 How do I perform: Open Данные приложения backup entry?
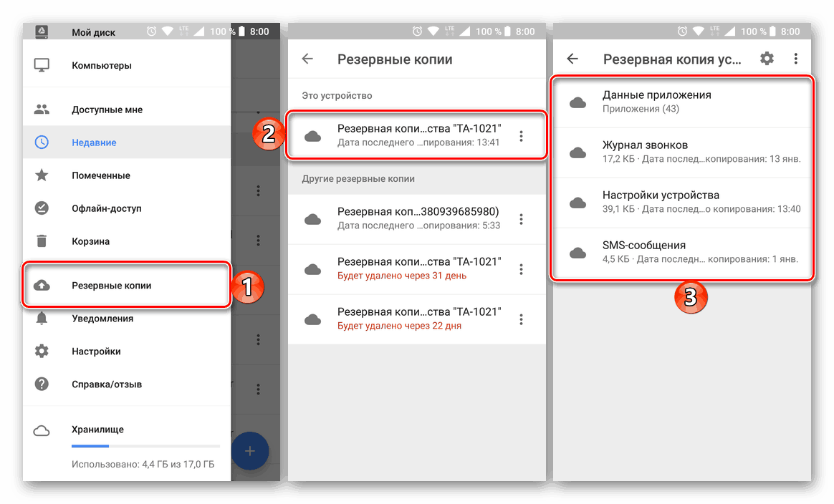tap(682, 102)
